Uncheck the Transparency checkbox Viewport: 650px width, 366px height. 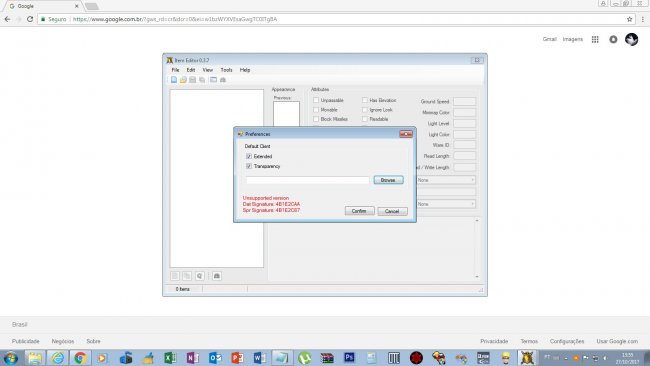[249, 166]
